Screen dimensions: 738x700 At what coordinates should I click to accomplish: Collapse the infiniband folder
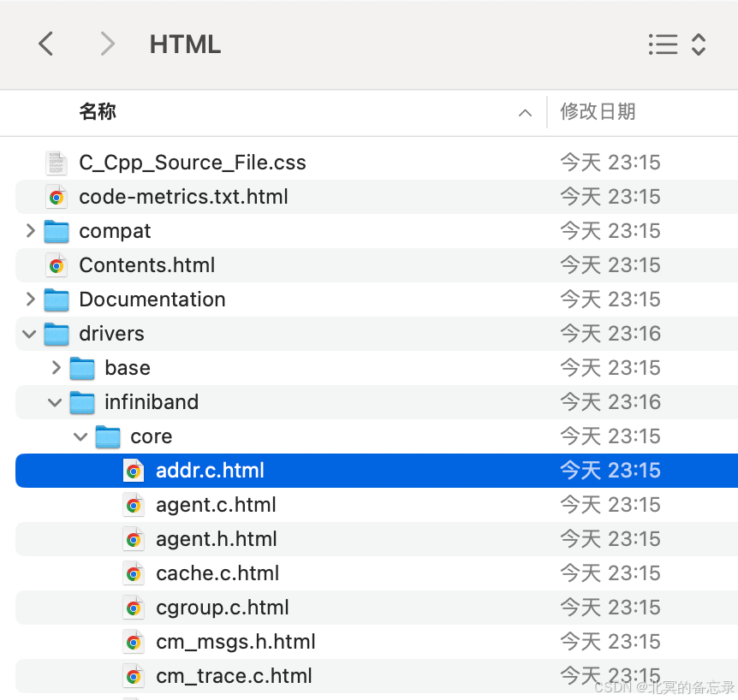click(x=55, y=403)
